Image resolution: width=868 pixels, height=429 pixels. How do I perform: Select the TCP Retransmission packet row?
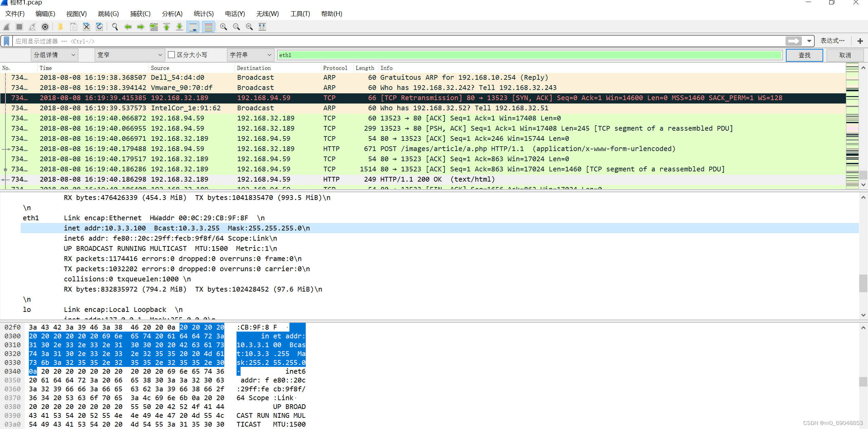pyautogui.click(x=423, y=98)
